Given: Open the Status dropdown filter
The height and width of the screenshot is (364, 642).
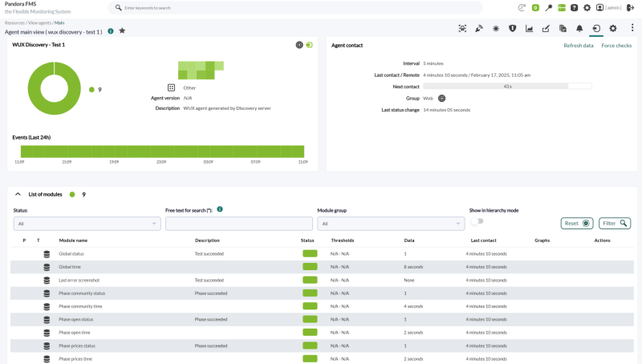Looking at the screenshot, I should pyautogui.click(x=87, y=224).
